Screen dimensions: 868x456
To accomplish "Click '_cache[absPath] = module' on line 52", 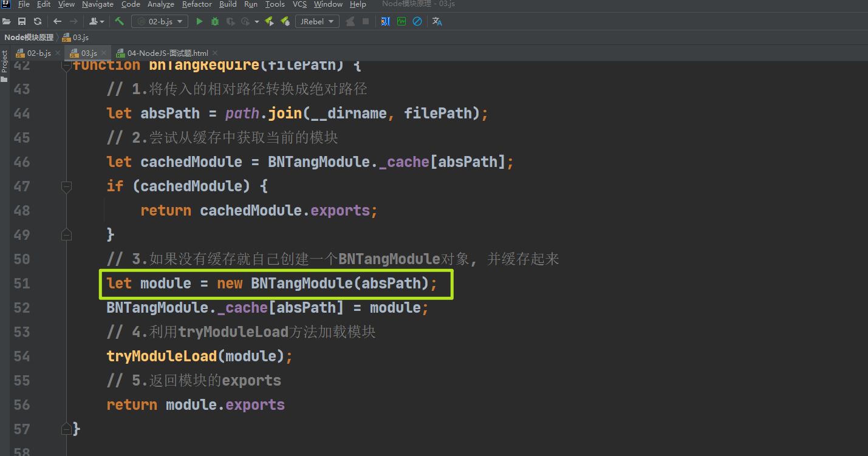I will click(x=320, y=308).
